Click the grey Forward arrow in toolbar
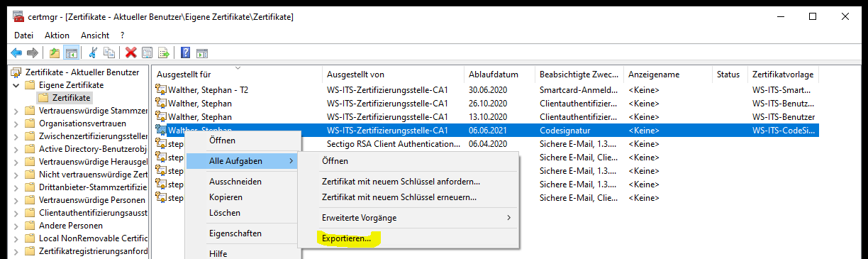The height and width of the screenshot is (259, 868). (x=32, y=53)
